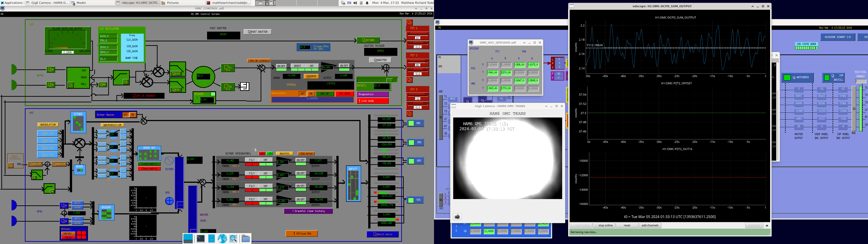Viewport: 868px width, 244px height.
Task: Open the Graceful clear history menu
Action: (x=308, y=211)
